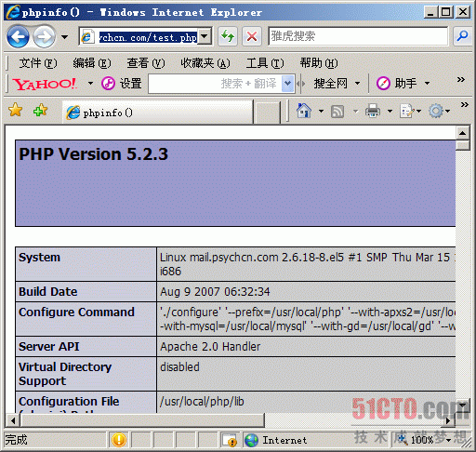476x452 pixels.
Task: Click the PHP Version 5.2.3 heading
Action: [x=93, y=154]
